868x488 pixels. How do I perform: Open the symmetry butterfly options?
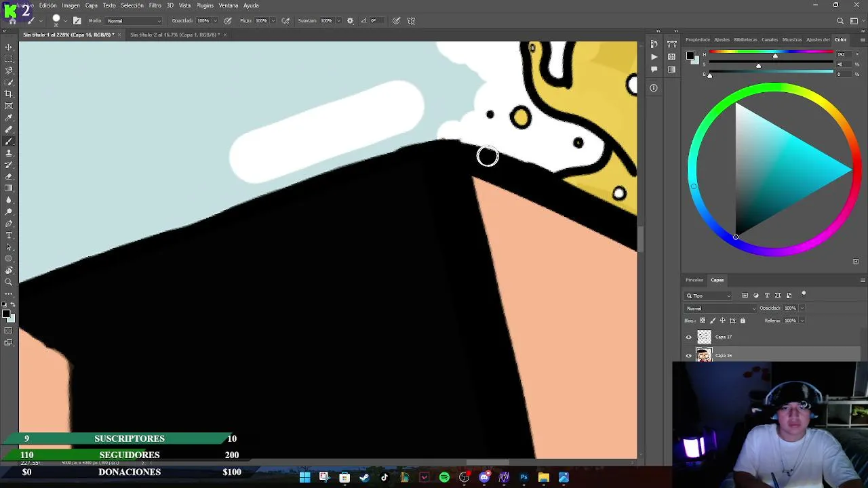pyautogui.click(x=411, y=21)
